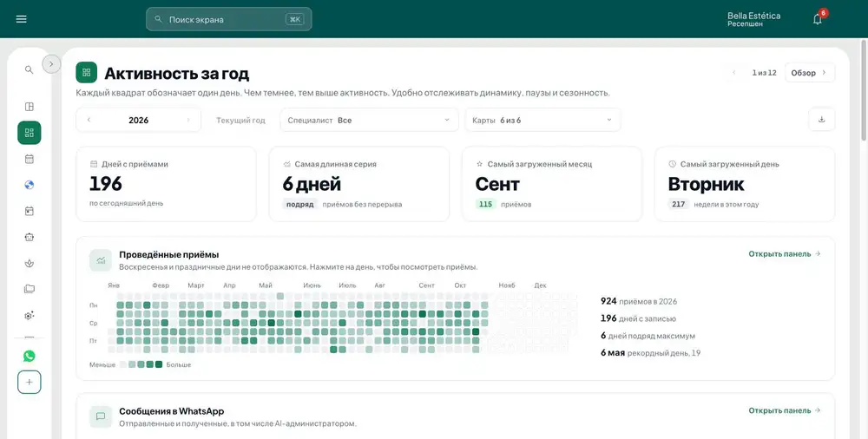The image size is (868, 439).
Task: Click the Текущий год button
Action: pyautogui.click(x=240, y=120)
